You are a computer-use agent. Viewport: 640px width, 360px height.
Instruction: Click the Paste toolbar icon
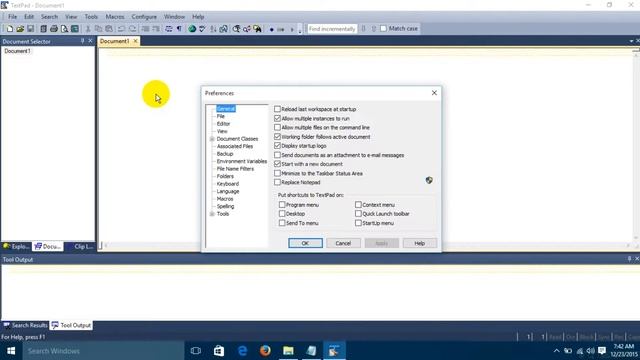pos(109,29)
